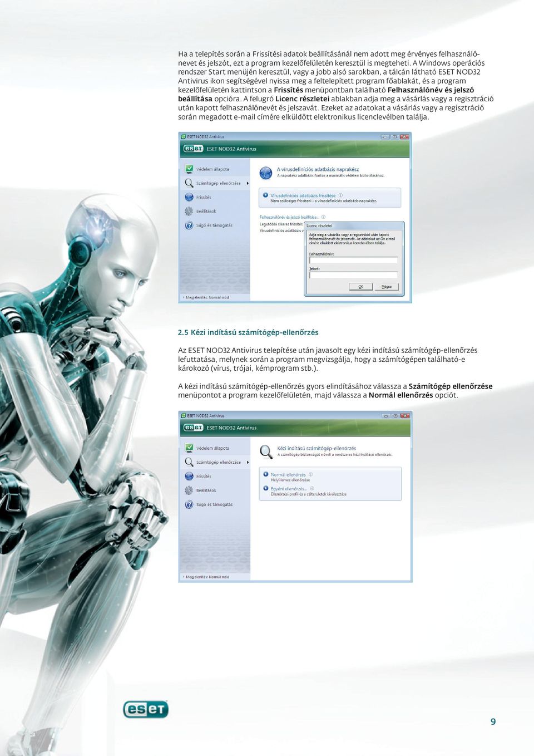
Task: Click ESET logo in update window header
Action: coord(194,149)
